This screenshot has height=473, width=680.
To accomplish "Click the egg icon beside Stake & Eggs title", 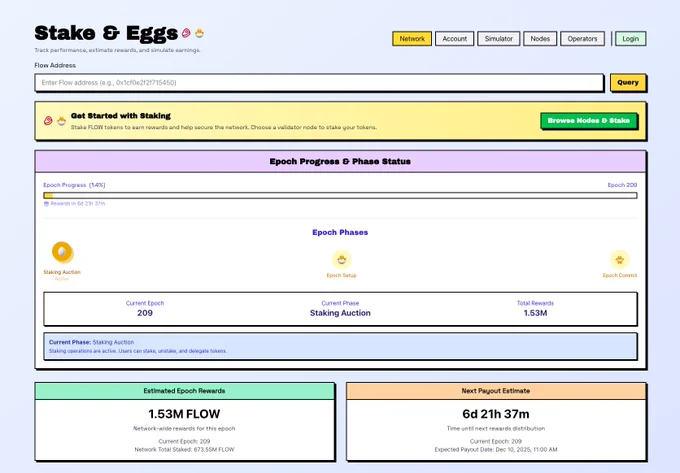I will coord(199,33).
